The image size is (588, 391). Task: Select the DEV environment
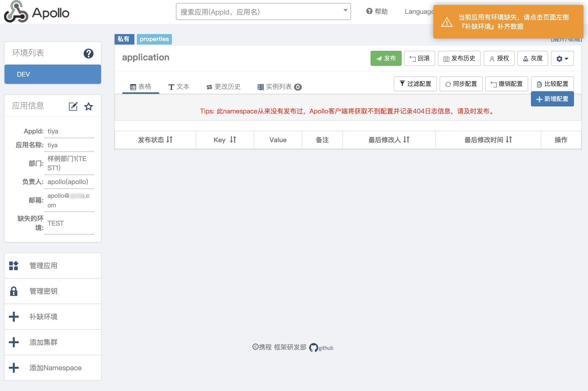click(53, 74)
